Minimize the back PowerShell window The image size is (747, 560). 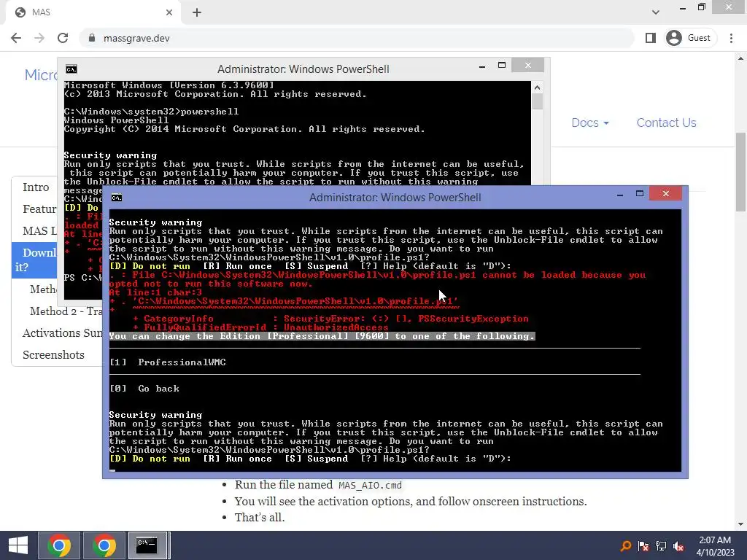[482, 66]
